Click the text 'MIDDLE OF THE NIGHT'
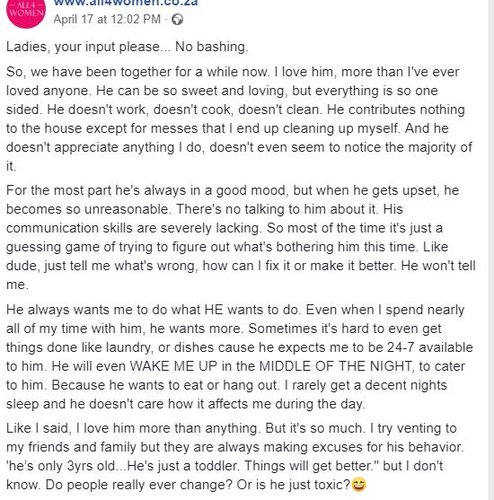This screenshot has height=500, width=494. [x=337, y=366]
